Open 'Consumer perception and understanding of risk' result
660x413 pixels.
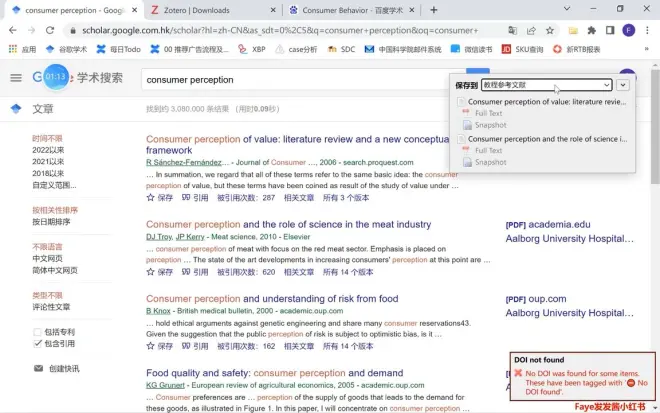(272, 299)
